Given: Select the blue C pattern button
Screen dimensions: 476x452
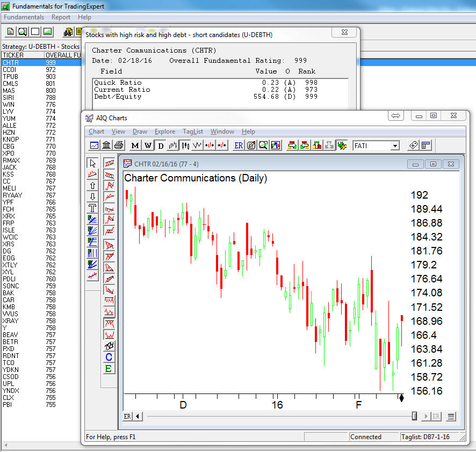Looking at the screenshot, I should (x=109, y=357).
